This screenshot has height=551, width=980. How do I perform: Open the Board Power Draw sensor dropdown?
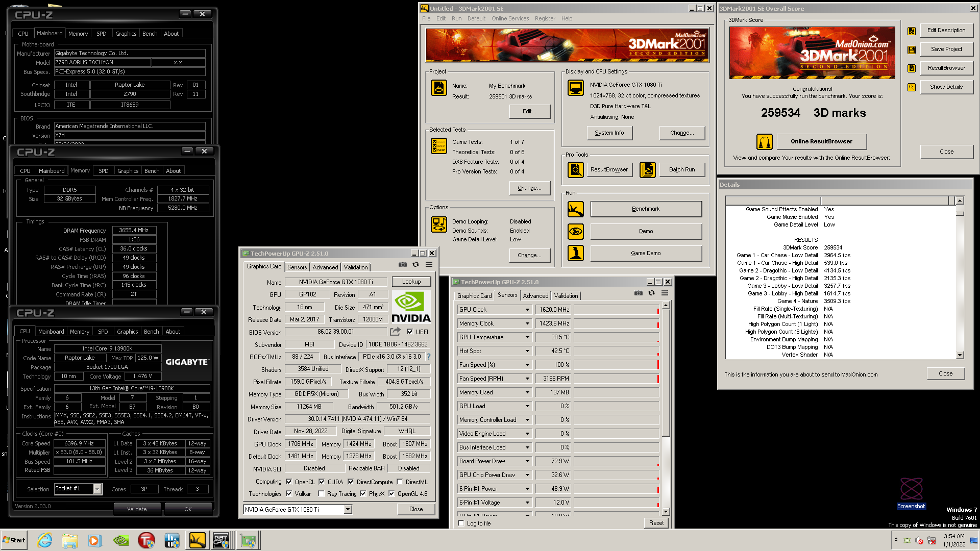pos(527,461)
